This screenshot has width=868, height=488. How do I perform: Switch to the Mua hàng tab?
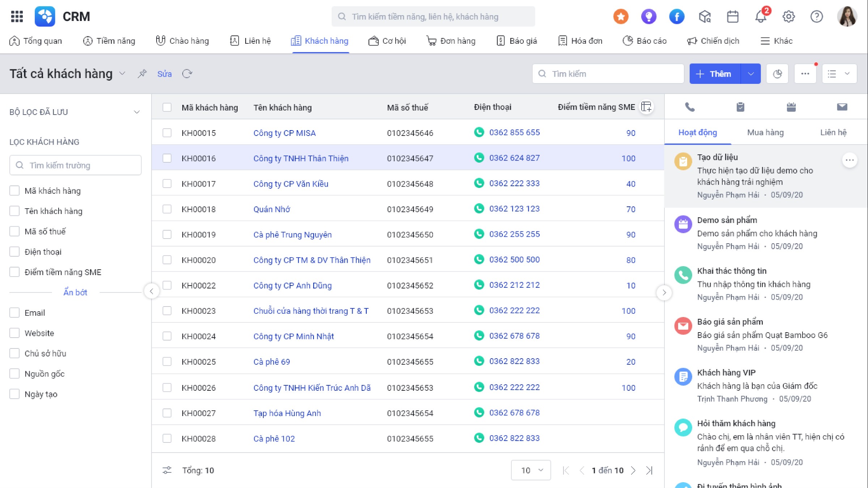(x=765, y=132)
